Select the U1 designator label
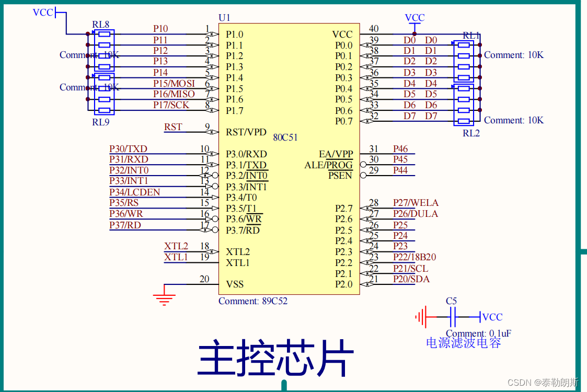The width and height of the screenshot is (587, 392). click(224, 18)
